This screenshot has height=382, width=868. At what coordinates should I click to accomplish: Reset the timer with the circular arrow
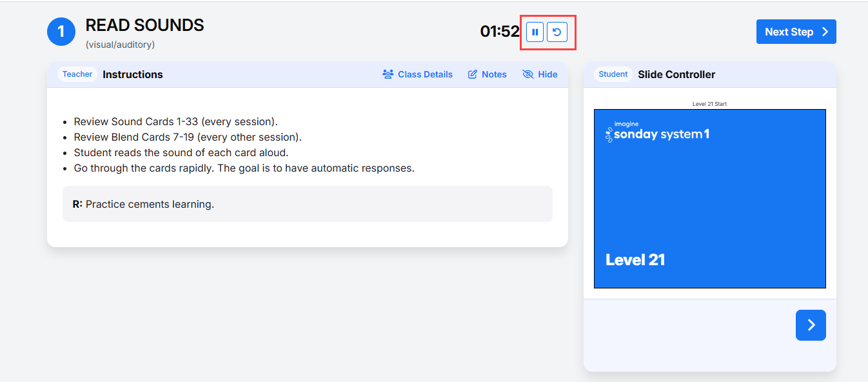557,32
